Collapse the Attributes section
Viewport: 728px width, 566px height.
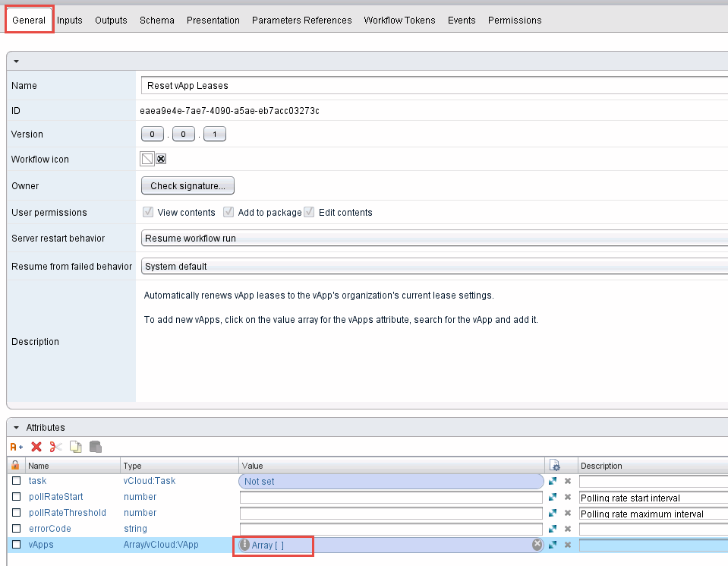(x=16, y=428)
